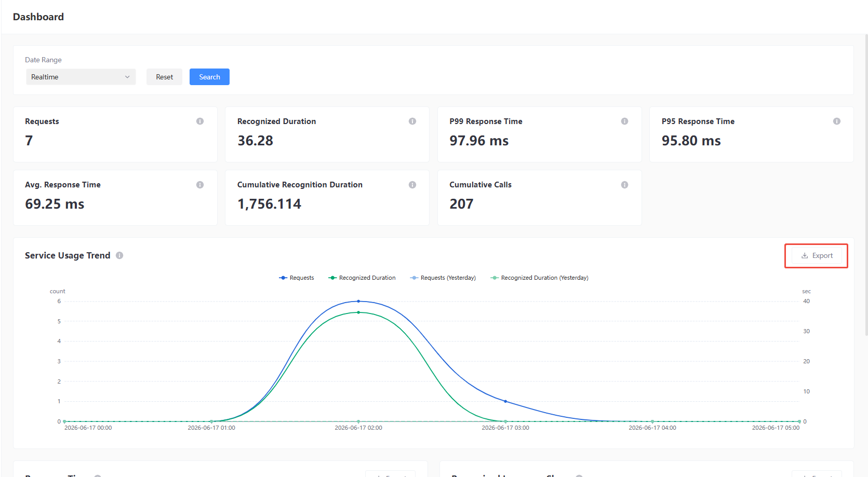Click the 95.80 ms P95 value
The width and height of the screenshot is (868, 477).
[x=691, y=141]
